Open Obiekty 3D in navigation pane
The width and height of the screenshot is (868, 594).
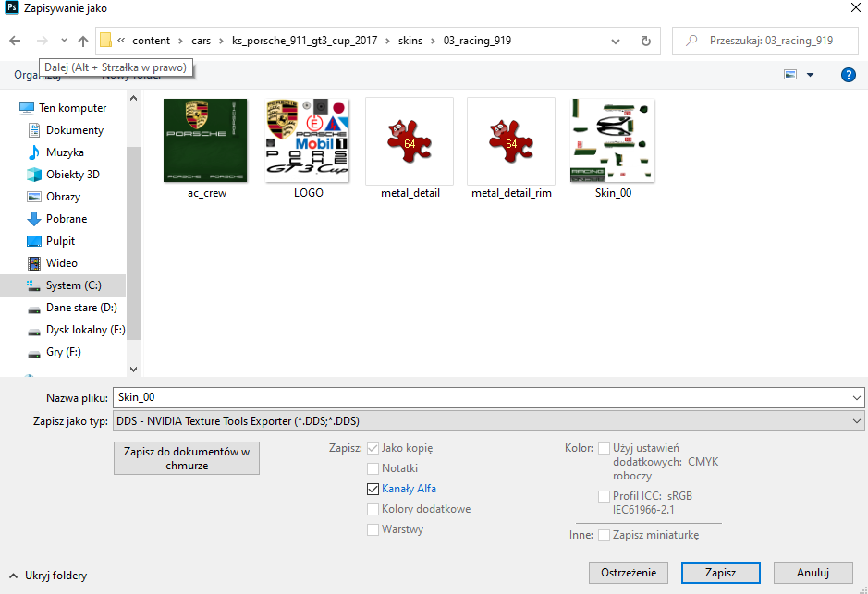[x=72, y=175]
